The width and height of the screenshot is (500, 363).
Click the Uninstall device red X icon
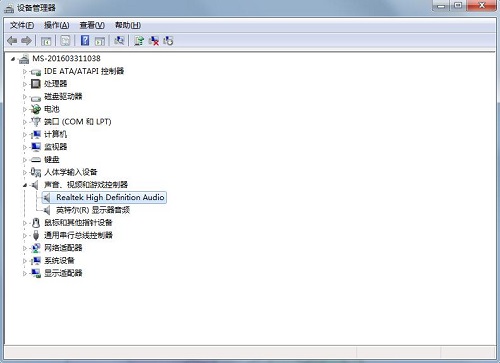[154, 41]
